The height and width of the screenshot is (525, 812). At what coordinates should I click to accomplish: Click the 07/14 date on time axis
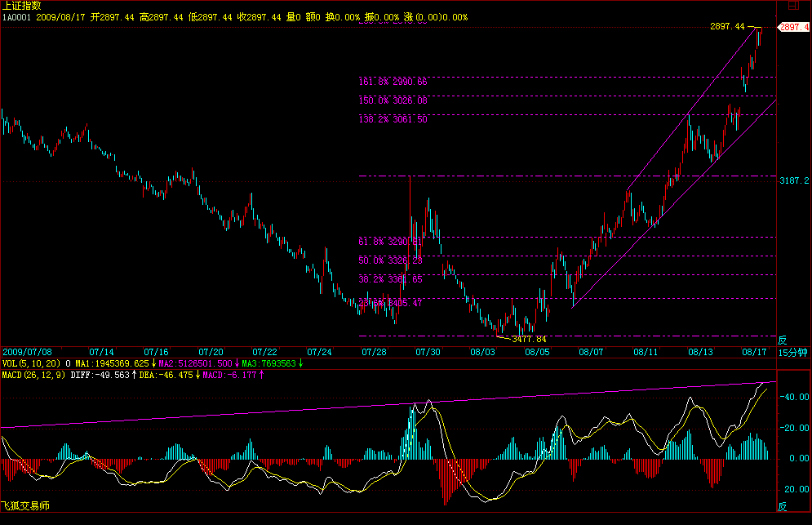[101, 352]
